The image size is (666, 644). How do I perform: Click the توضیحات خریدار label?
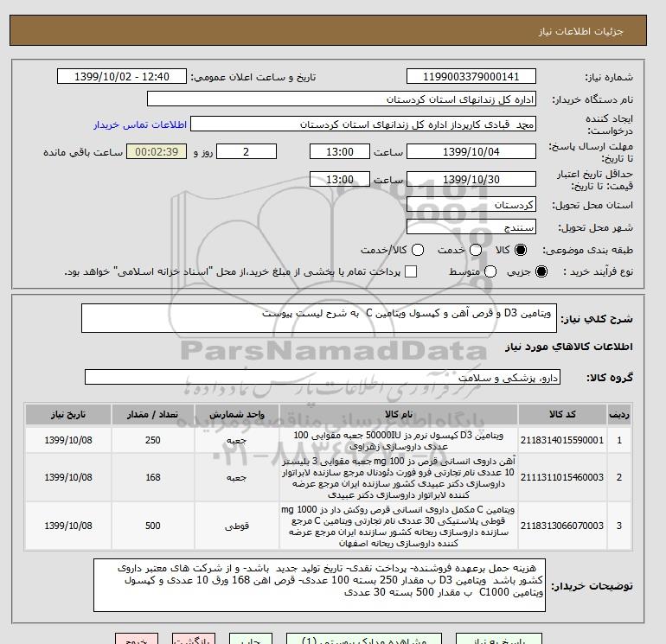point(592,586)
